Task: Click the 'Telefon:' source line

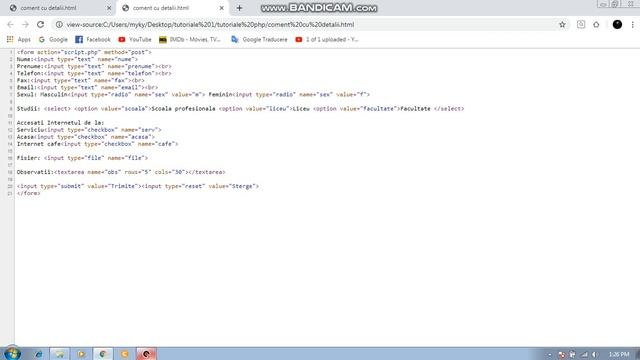Action: coord(94,73)
